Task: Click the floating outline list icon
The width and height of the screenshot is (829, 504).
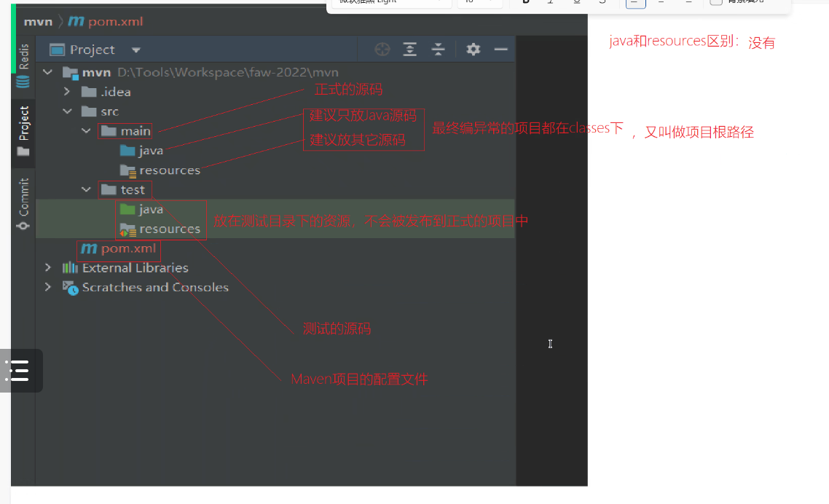Action: (x=19, y=371)
